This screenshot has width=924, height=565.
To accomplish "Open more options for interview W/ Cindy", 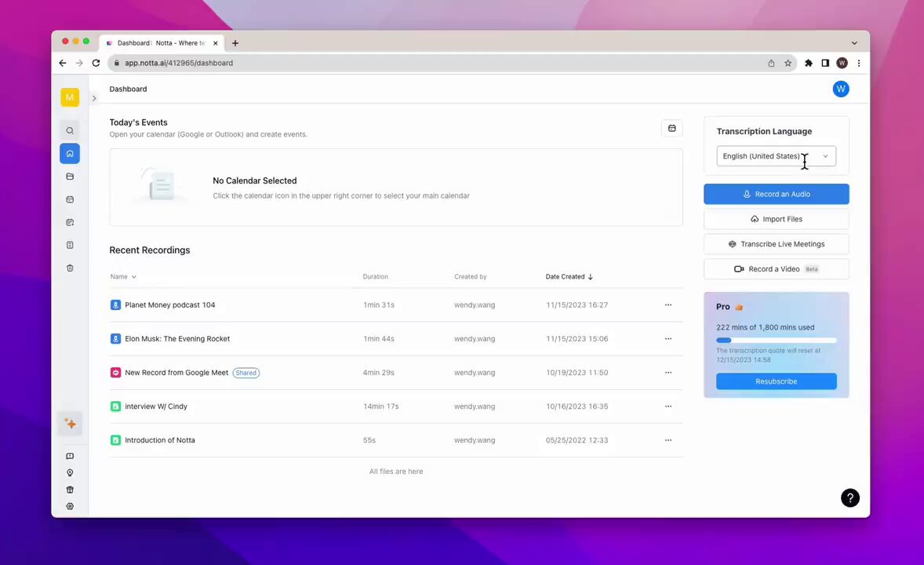I will (668, 406).
